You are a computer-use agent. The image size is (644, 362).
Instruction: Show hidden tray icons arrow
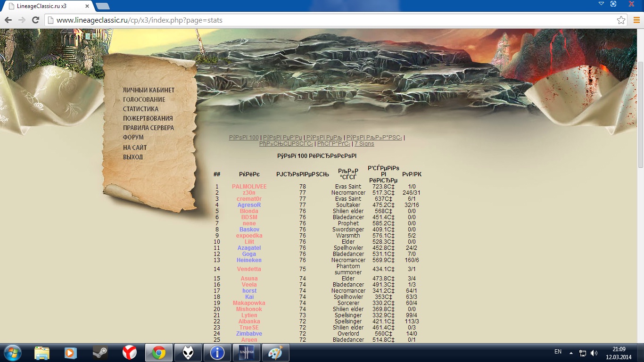pos(571,353)
